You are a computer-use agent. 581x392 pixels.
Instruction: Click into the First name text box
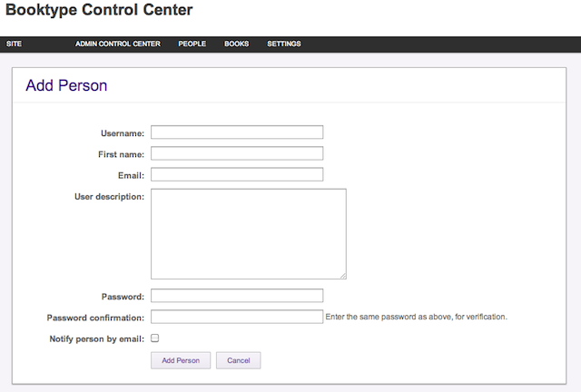[x=237, y=153]
